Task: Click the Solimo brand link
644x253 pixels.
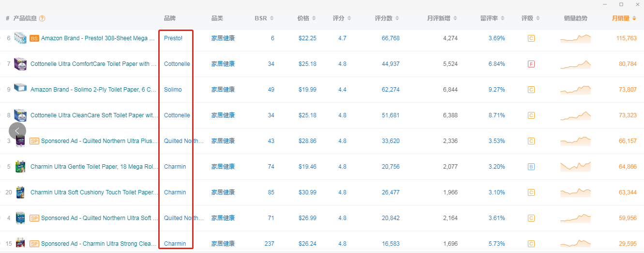Action: pyautogui.click(x=173, y=90)
